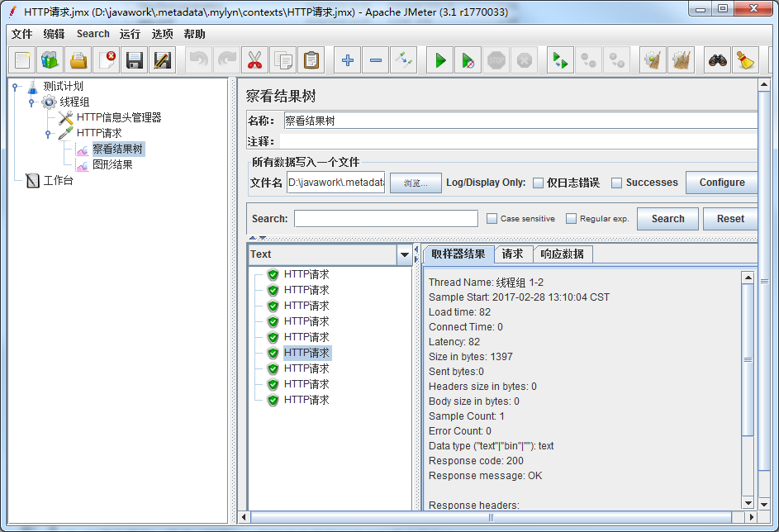Start test without pauses

(x=467, y=59)
